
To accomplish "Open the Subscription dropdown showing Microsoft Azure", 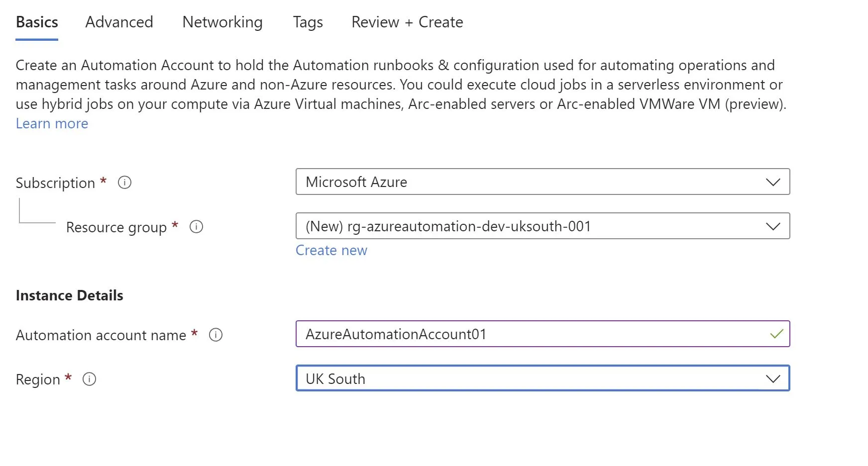I will coord(542,182).
